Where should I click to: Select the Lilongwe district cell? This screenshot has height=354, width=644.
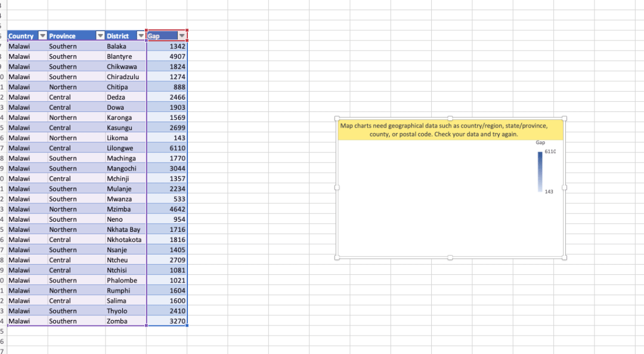point(125,148)
